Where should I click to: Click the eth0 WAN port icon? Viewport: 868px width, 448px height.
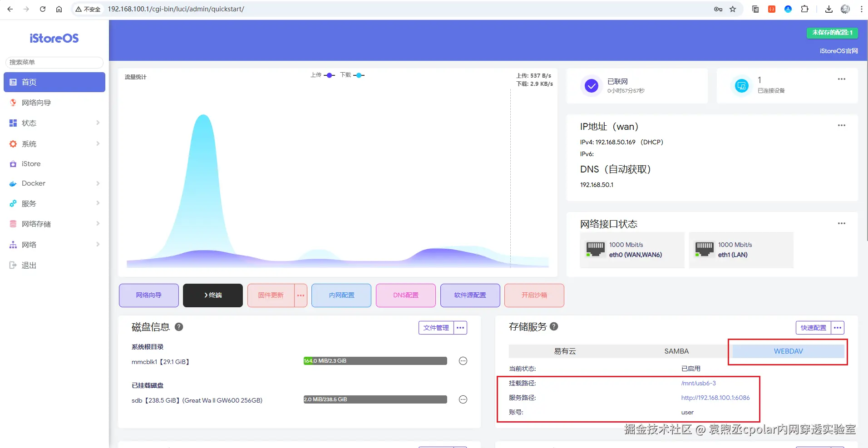coord(595,249)
